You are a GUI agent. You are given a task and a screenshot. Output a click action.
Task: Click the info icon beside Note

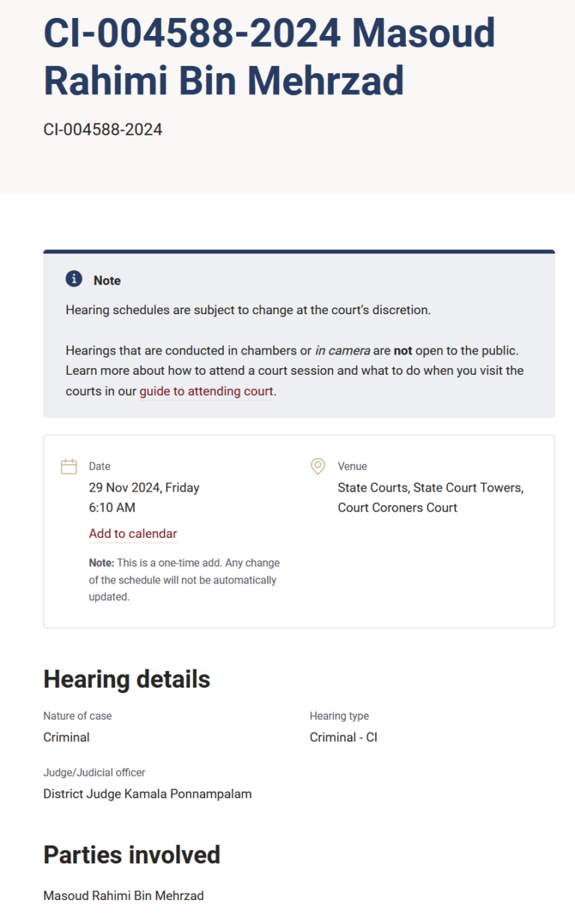click(x=73, y=279)
